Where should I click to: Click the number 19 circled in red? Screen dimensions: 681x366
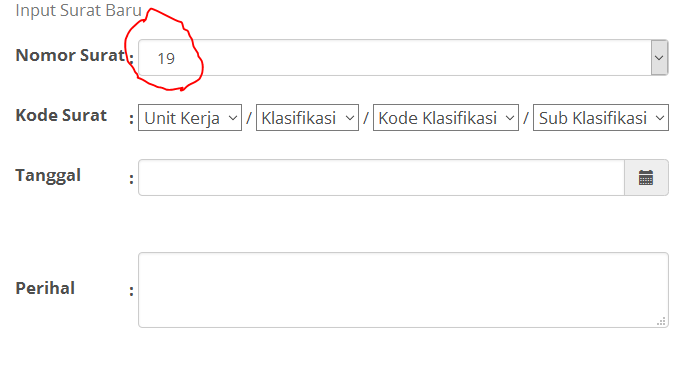(x=166, y=58)
